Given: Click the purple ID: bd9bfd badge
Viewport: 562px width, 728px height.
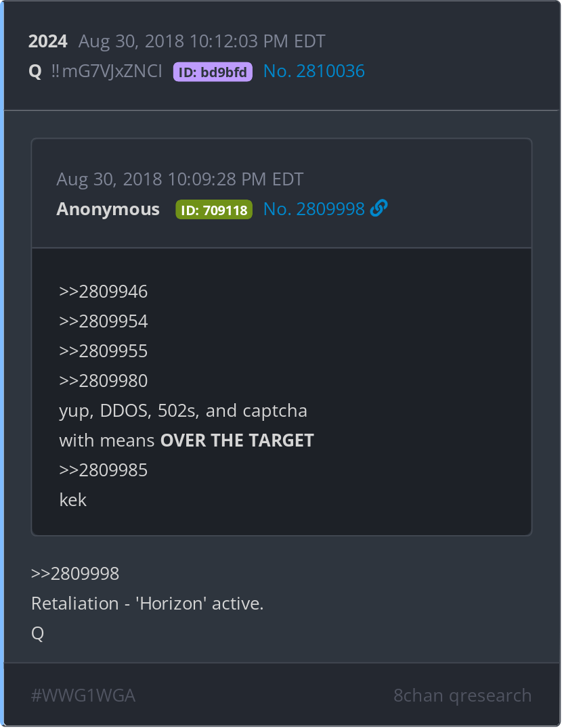Looking at the screenshot, I should 213,72.
